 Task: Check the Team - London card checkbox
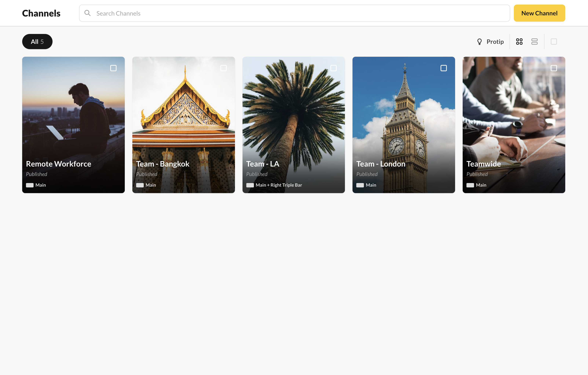click(444, 68)
